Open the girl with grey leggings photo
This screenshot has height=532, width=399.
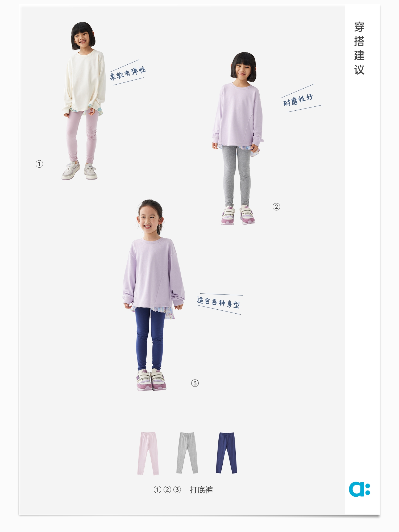[238, 138]
